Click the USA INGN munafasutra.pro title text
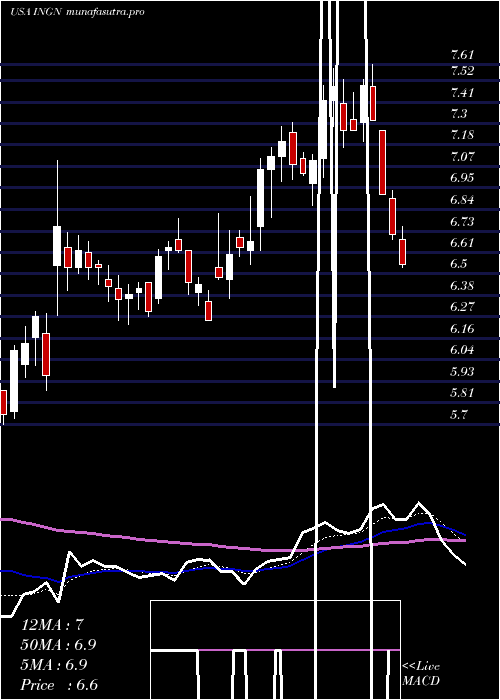Viewport: 500px width, 700px height. pos(77,12)
